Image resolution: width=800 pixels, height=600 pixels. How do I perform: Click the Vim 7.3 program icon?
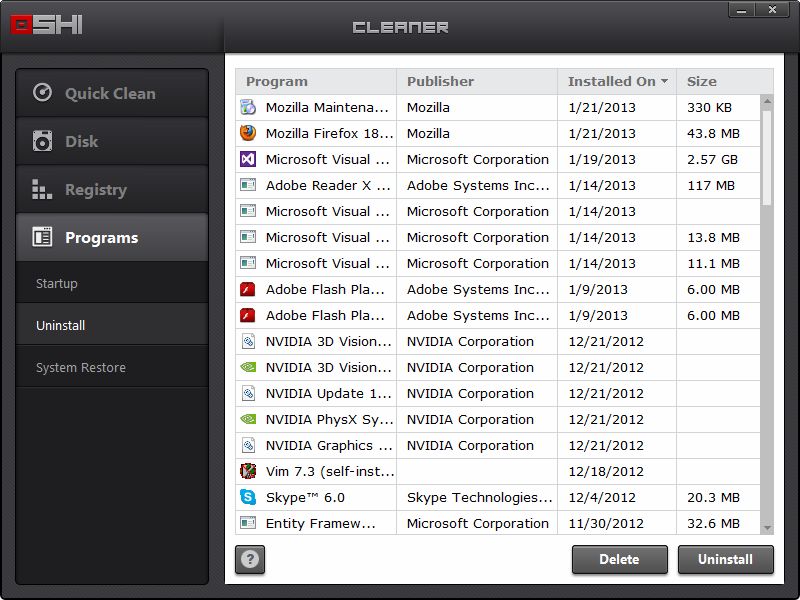coord(248,471)
